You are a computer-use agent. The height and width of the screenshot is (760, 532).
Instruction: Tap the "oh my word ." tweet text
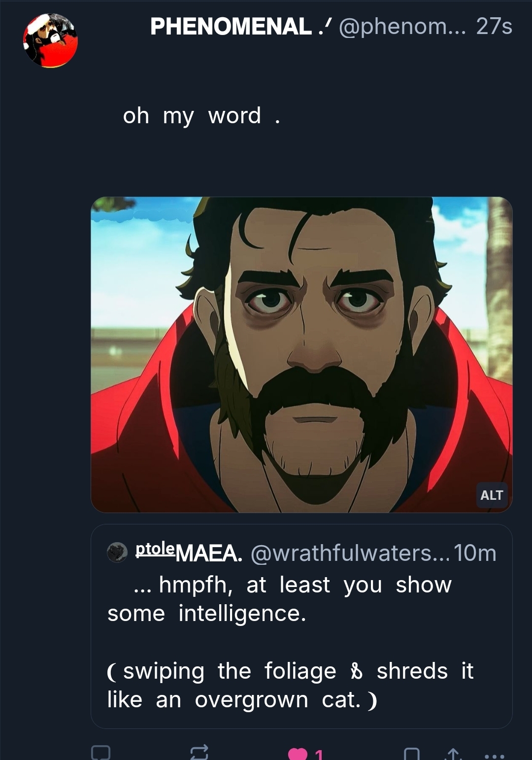tap(201, 116)
